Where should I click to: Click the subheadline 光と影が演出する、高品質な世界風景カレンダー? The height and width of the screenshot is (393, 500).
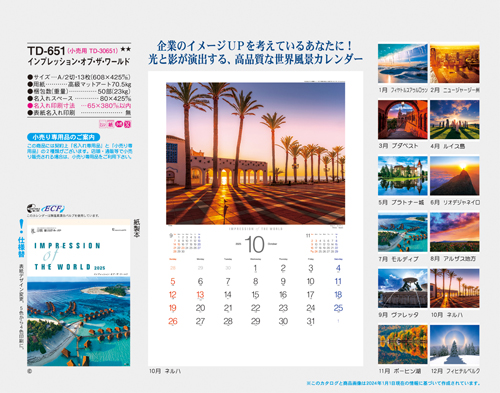click(255, 60)
